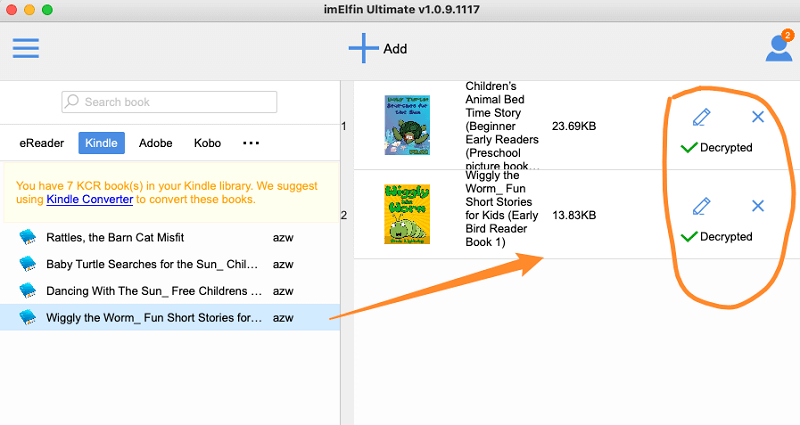This screenshot has width=800, height=425.
Task: Click azw format of Dancing With The Sun
Action: pyautogui.click(x=283, y=291)
